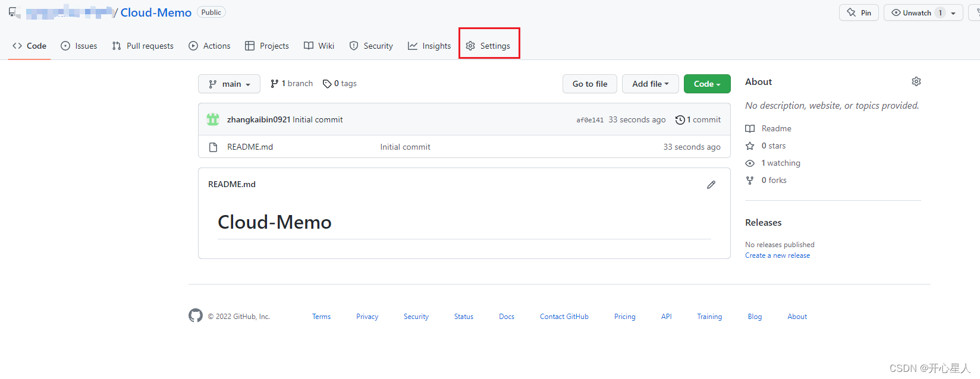Open the Issues tab
This screenshot has width=980, height=379.
coord(79,46)
